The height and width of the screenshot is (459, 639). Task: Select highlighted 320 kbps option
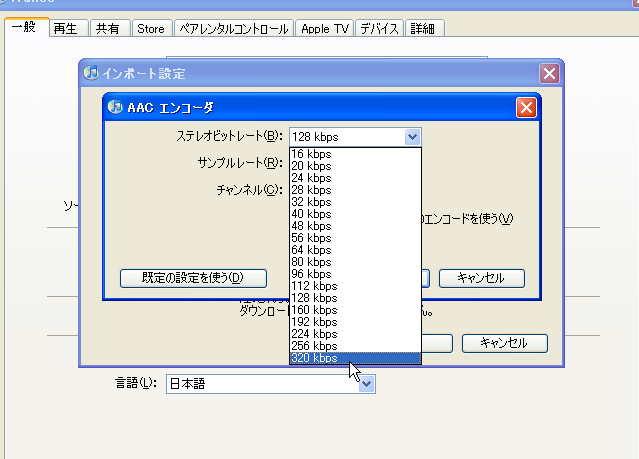point(355,358)
